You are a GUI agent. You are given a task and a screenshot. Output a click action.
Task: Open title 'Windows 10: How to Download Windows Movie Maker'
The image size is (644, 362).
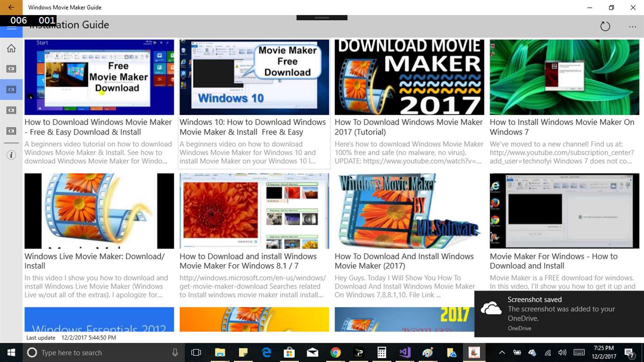coord(253,127)
